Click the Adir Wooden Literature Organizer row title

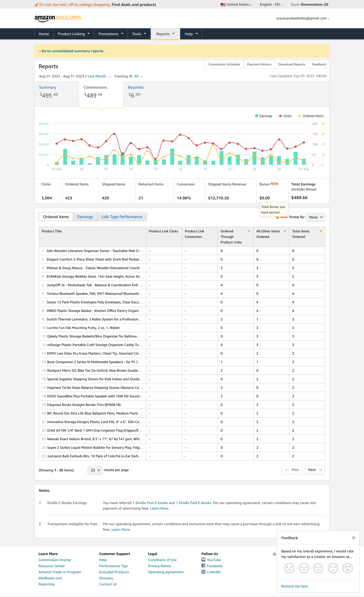(95, 251)
